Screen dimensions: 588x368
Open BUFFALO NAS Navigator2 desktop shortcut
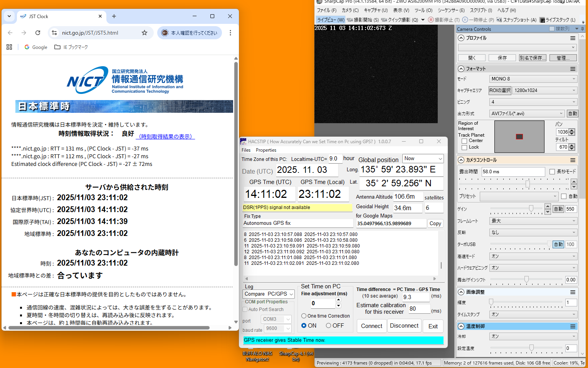tap(257, 356)
